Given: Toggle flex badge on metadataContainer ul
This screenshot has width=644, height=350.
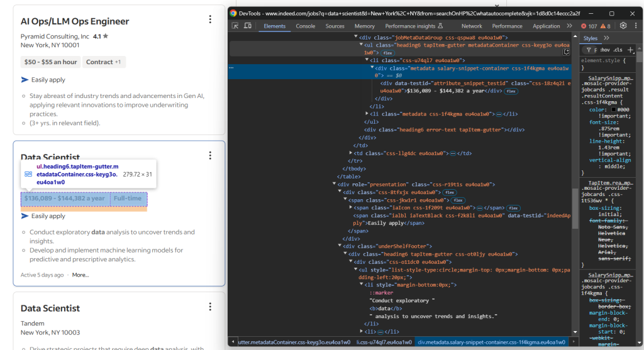Looking at the screenshot, I should click(387, 53).
